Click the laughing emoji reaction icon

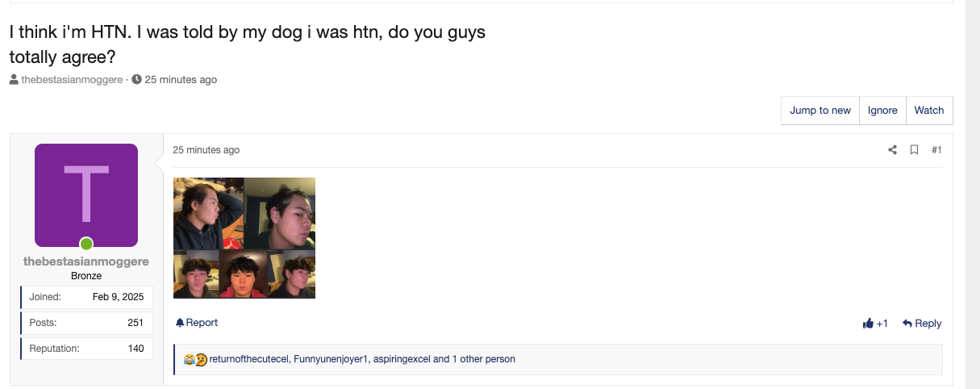pos(190,359)
